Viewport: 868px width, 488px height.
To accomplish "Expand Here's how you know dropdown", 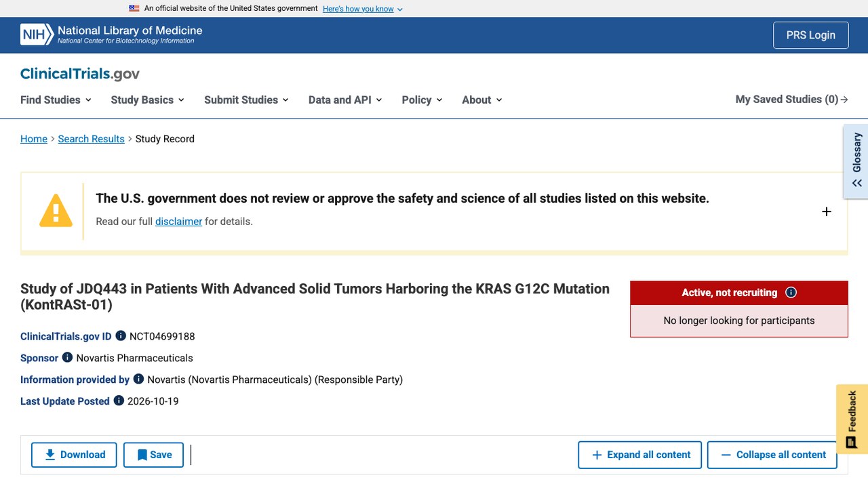I will click(x=363, y=9).
